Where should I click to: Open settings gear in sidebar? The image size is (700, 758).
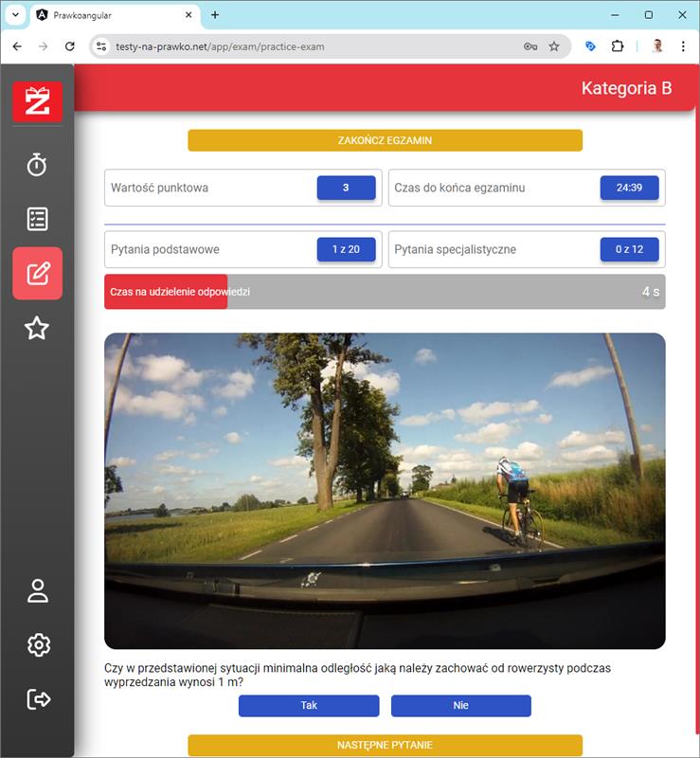37,645
